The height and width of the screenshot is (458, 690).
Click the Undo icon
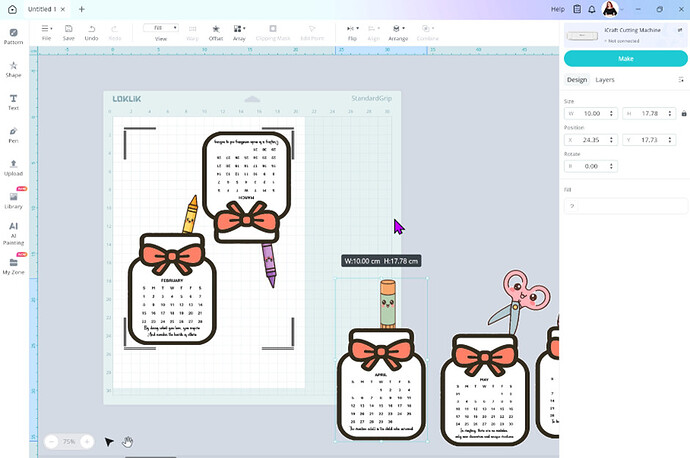(91, 32)
